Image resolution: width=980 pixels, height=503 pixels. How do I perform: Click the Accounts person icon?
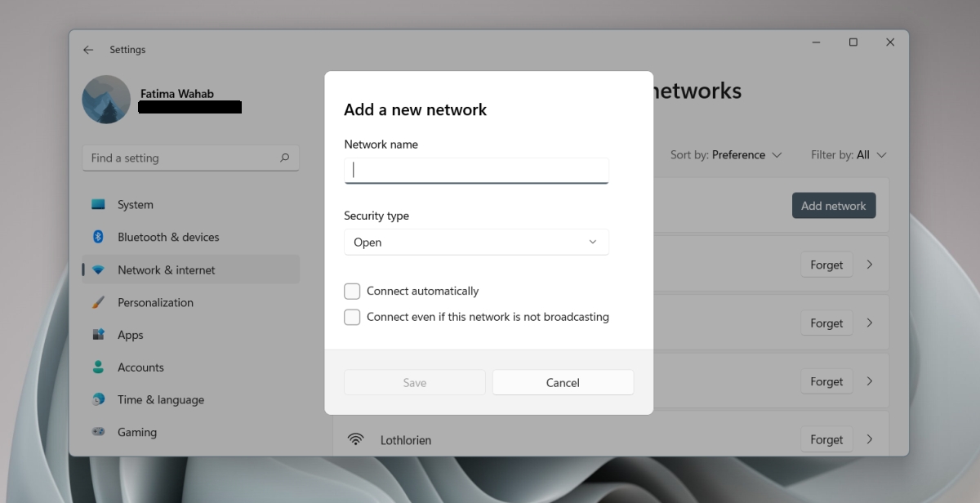click(98, 367)
